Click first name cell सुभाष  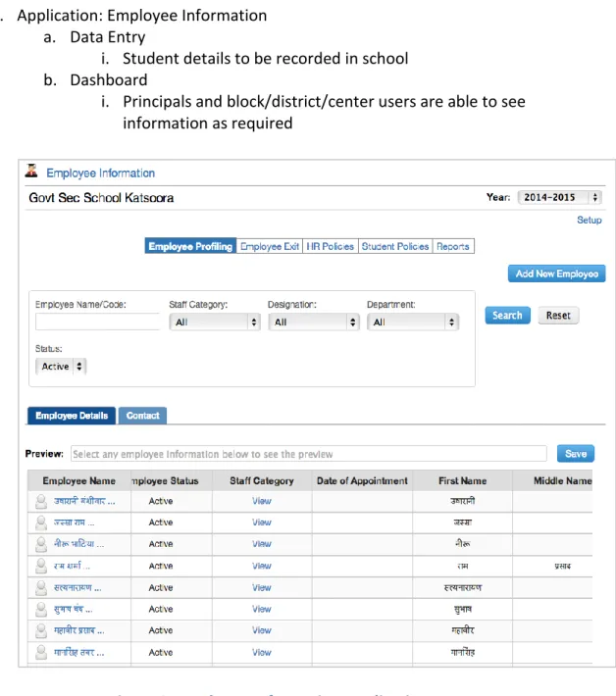(x=462, y=609)
